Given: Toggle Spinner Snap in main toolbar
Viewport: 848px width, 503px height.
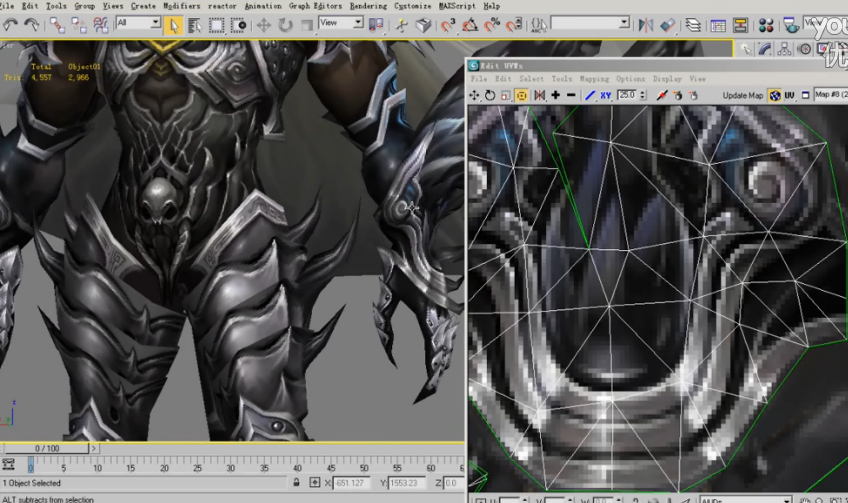Looking at the screenshot, I should [x=514, y=25].
